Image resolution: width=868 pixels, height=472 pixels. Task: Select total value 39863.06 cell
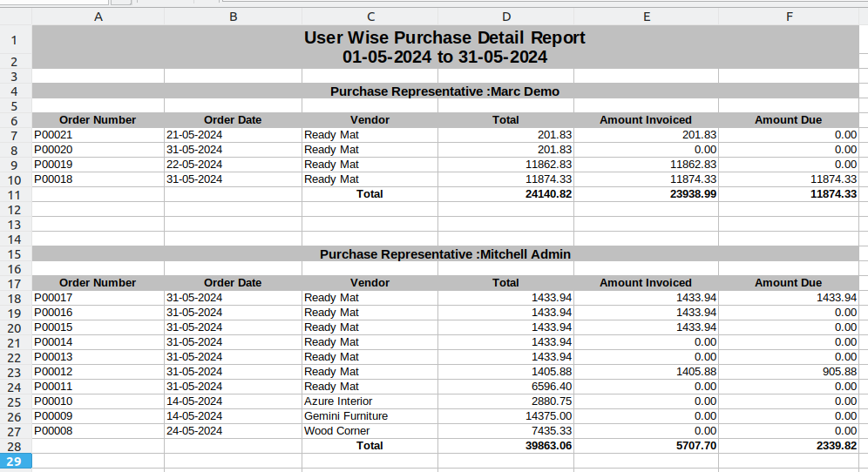tap(505, 446)
